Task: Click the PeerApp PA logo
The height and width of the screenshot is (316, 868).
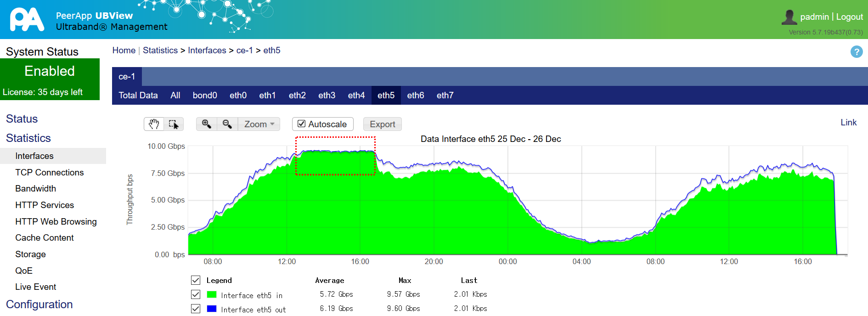Action: pyautogui.click(x=27, y=19)
